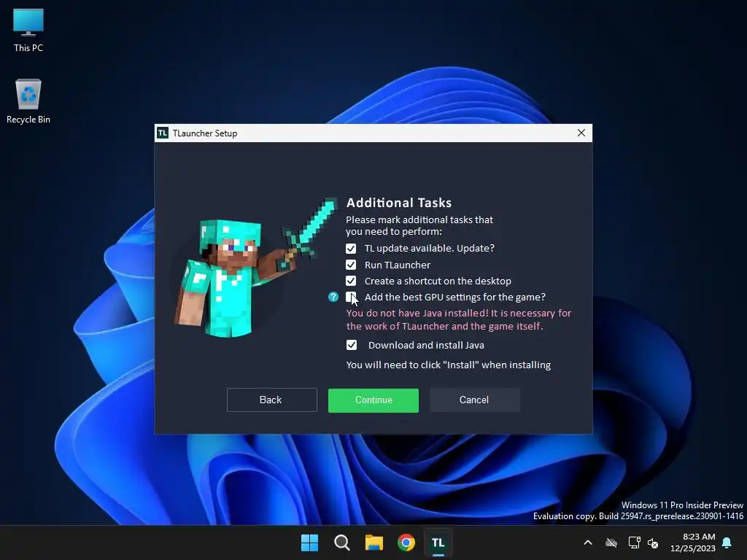Open clock showing 8:23 AM
This screenshot has width=747, height=560.
pos(693,542)
